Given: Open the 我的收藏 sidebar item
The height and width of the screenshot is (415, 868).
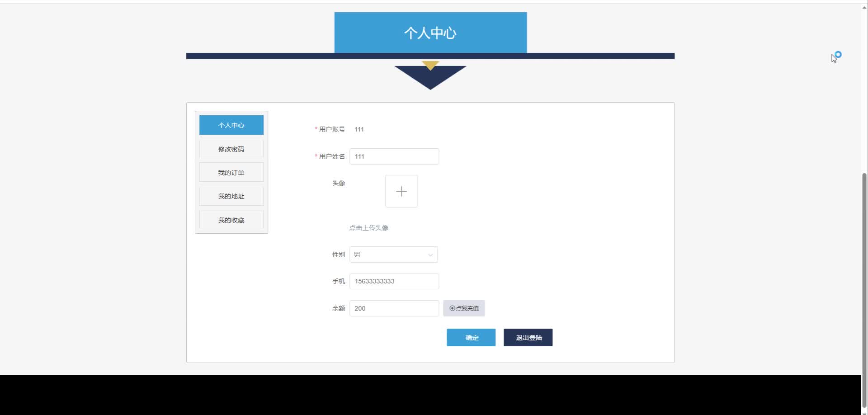Looking at the screenshot, I should tap(231, 219).
